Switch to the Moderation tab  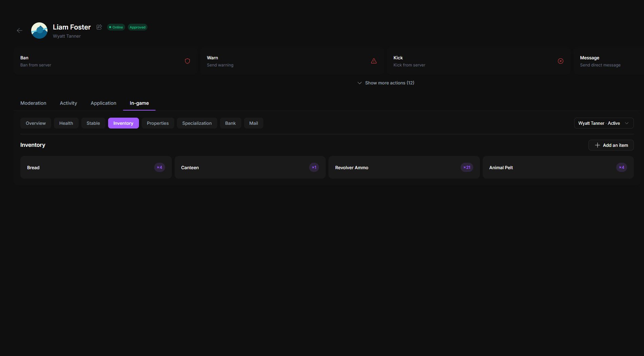tap(33, 103)
